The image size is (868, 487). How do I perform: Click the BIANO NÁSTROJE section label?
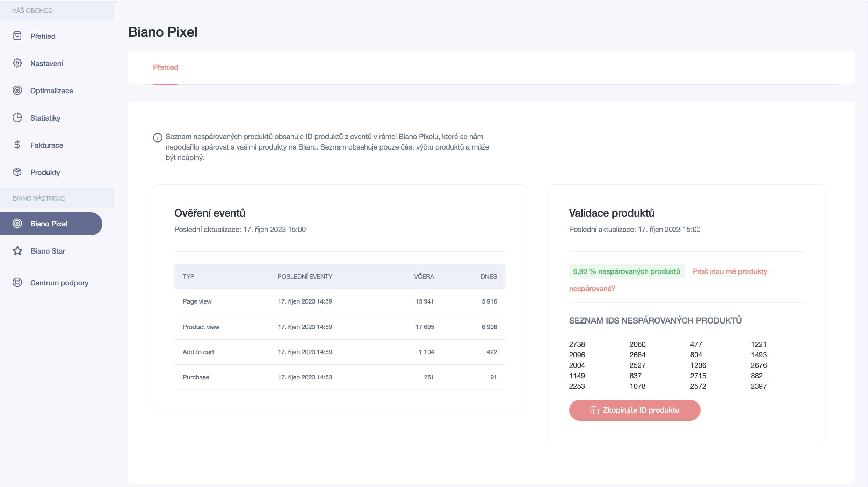(38, 198)
